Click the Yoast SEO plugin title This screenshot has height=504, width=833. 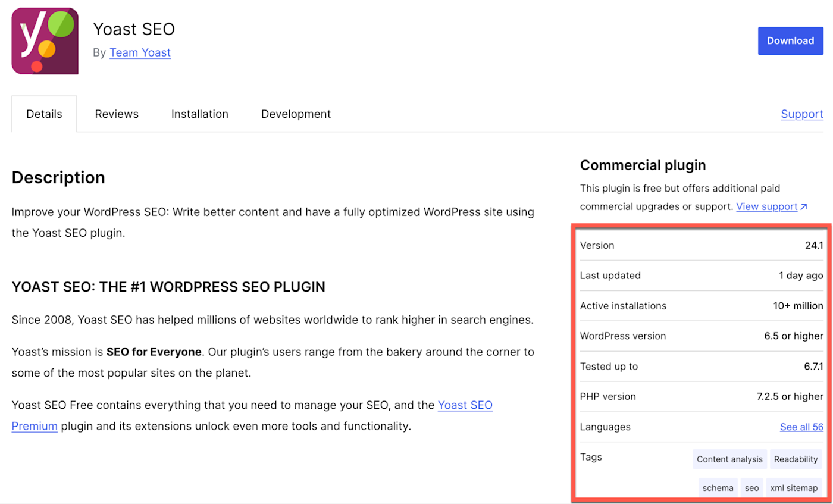134,29
